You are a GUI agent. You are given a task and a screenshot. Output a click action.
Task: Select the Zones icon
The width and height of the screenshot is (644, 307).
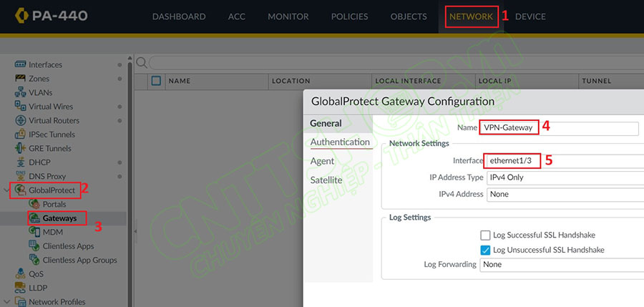(x=21, y=79)
